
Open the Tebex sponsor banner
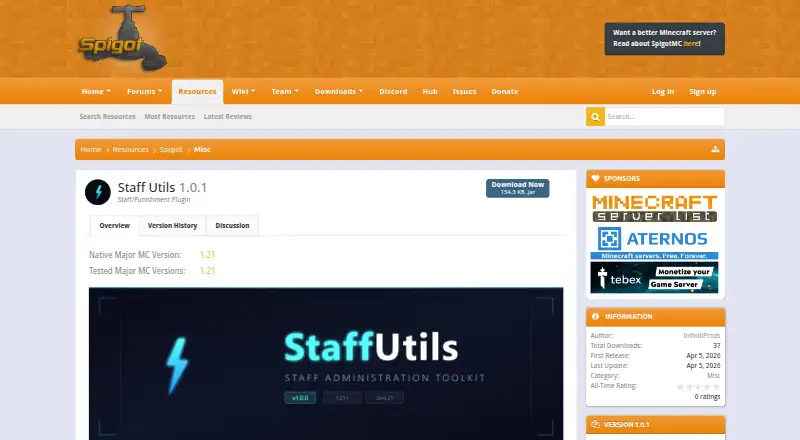click(x=654, y=278)
